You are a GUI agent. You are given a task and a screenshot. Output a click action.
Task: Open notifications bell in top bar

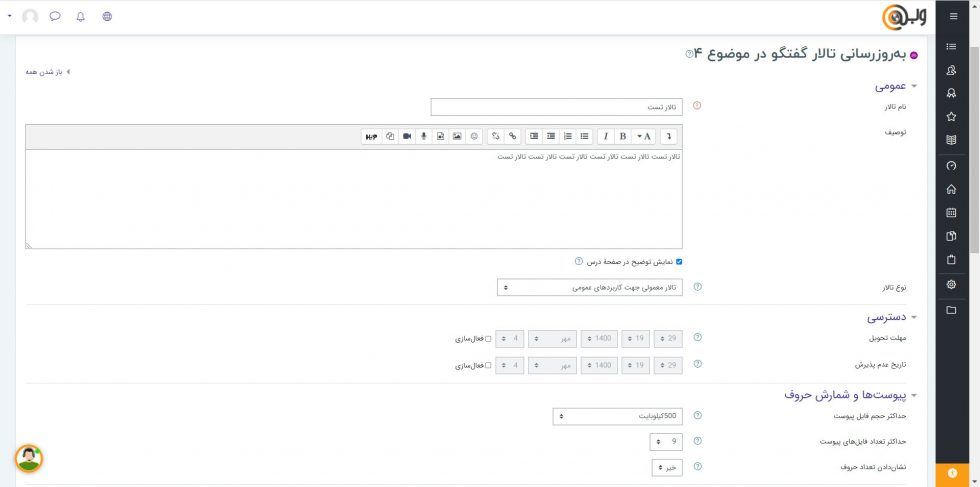coord(81,17)
